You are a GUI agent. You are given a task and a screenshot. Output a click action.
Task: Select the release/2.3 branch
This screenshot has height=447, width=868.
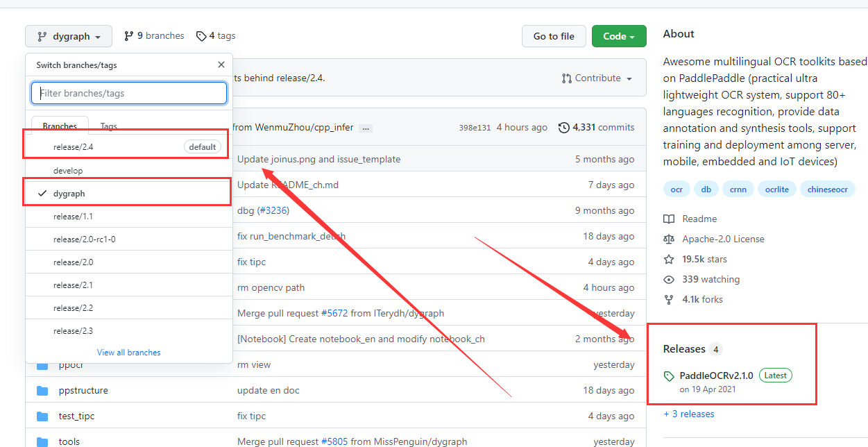tap(129, 331)
